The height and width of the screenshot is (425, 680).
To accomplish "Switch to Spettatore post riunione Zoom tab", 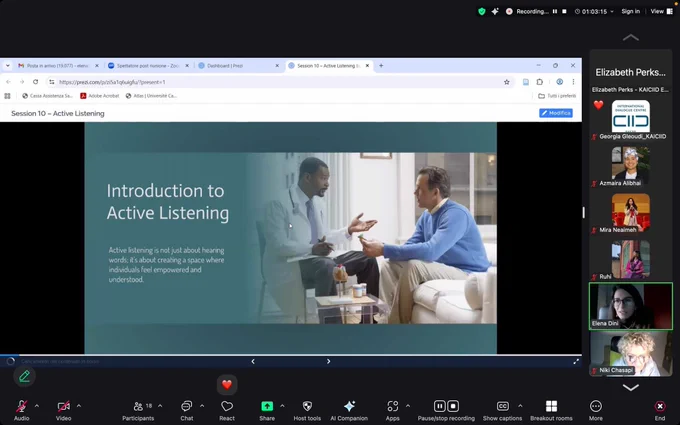I will click(x=148, y=65).
